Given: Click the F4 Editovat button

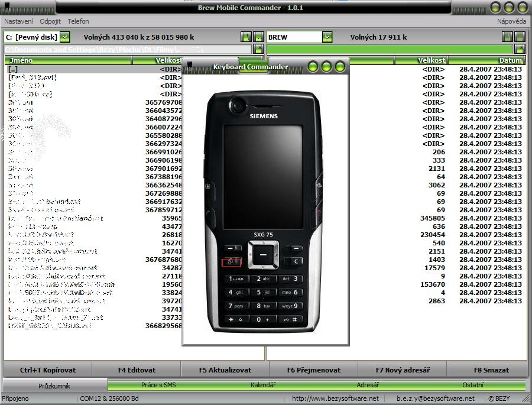Looking at the screenshot, I should point(137,370).
